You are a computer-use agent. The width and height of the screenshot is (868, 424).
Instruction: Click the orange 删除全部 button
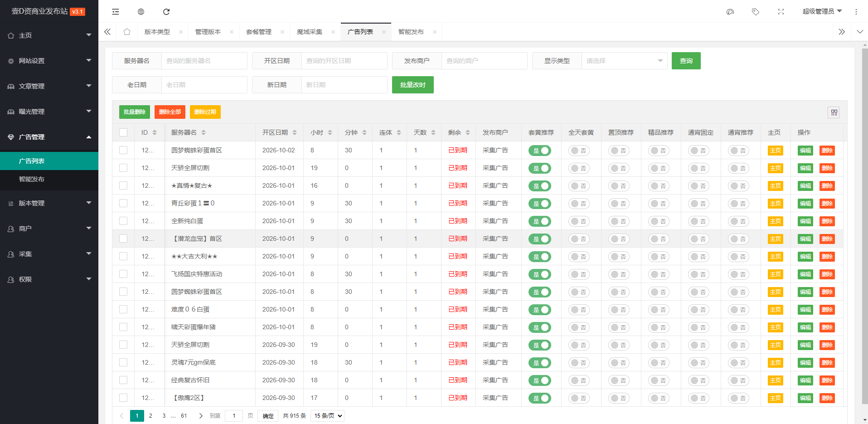click(170, 112)
